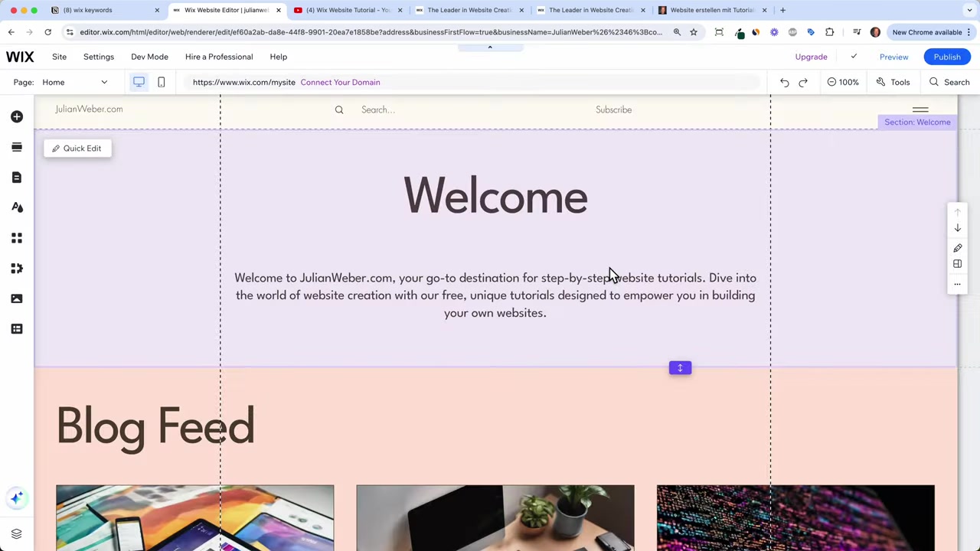Click Connect Your Domain link
980x551 pixels.
pyautogui.click(x=340, y=82)
